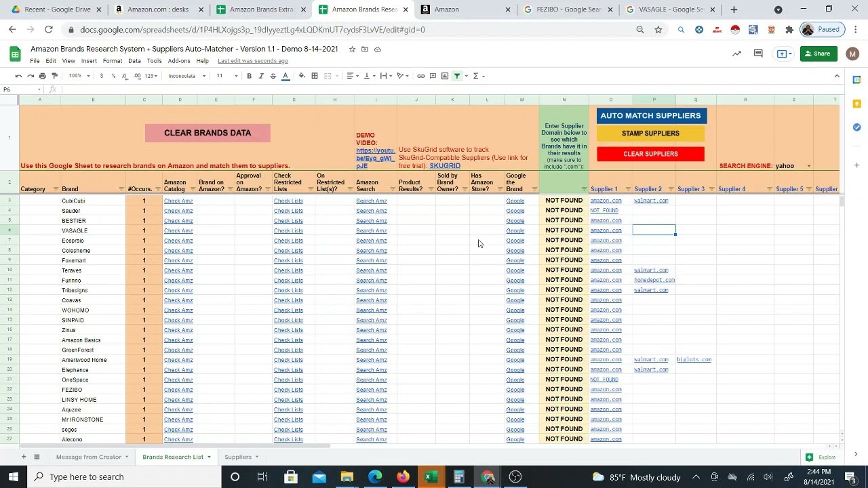Toggle strikethrough formatting

tap(273, 76)
